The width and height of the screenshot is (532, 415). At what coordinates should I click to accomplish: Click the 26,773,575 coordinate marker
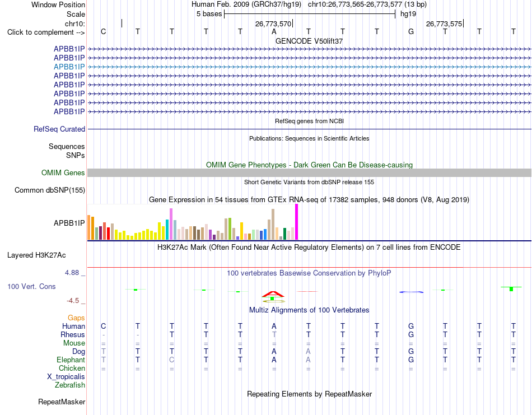tap(444, 24)
